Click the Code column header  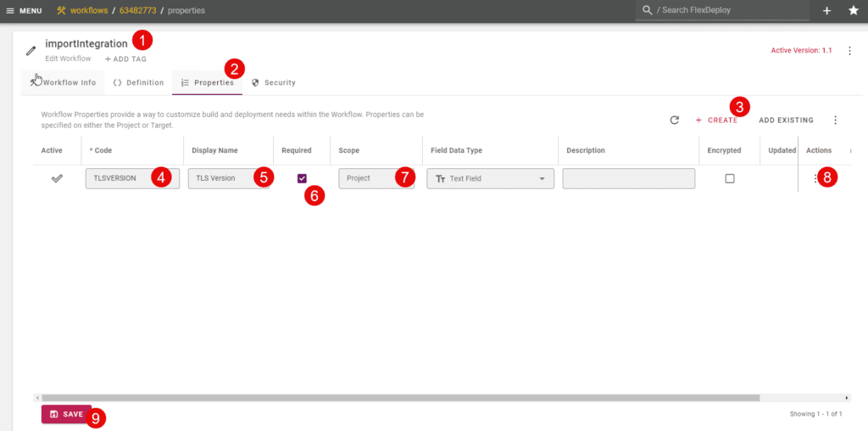132,151
